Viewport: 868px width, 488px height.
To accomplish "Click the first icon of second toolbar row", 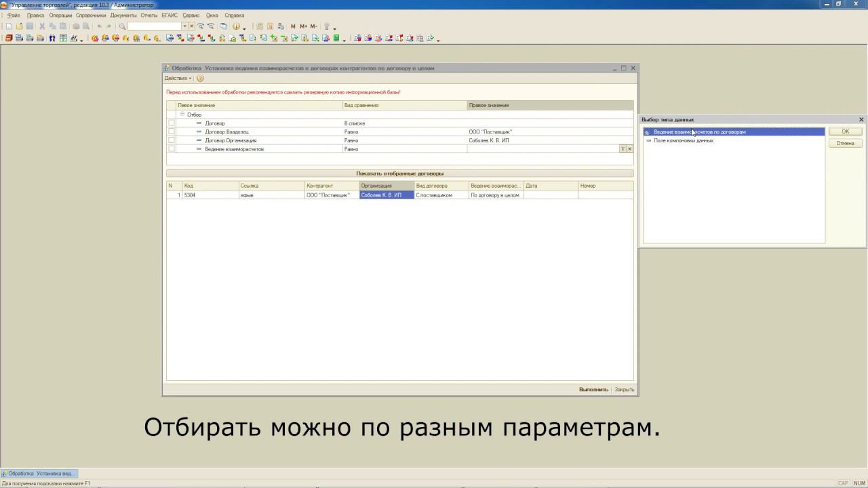I will pyautogui.click(x=9, y=39).
